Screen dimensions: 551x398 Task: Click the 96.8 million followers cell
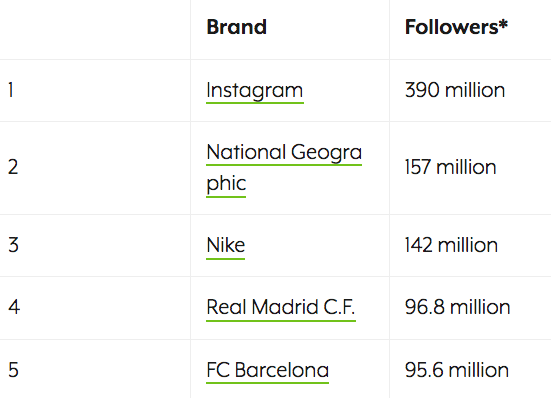tap(470, 308)
